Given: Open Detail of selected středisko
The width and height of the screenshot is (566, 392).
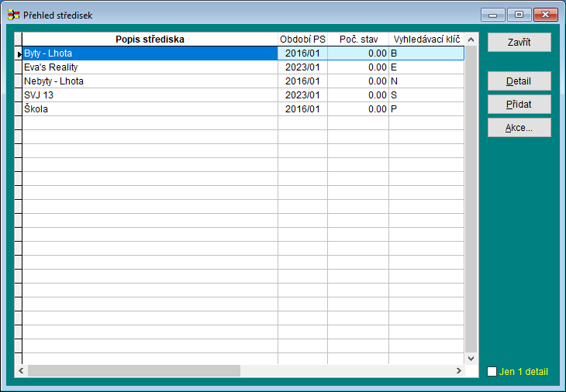Looking at the screenshot, I should tap(519, 81).
